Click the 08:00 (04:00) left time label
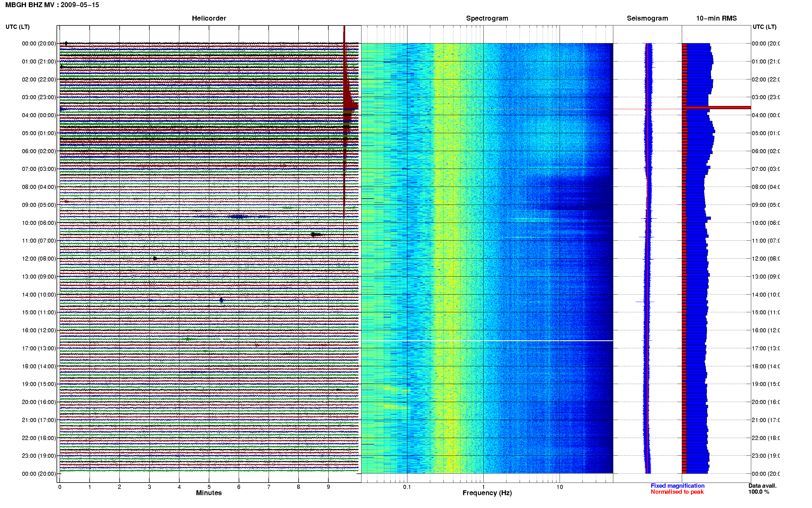812x508 pixels. 39,187
